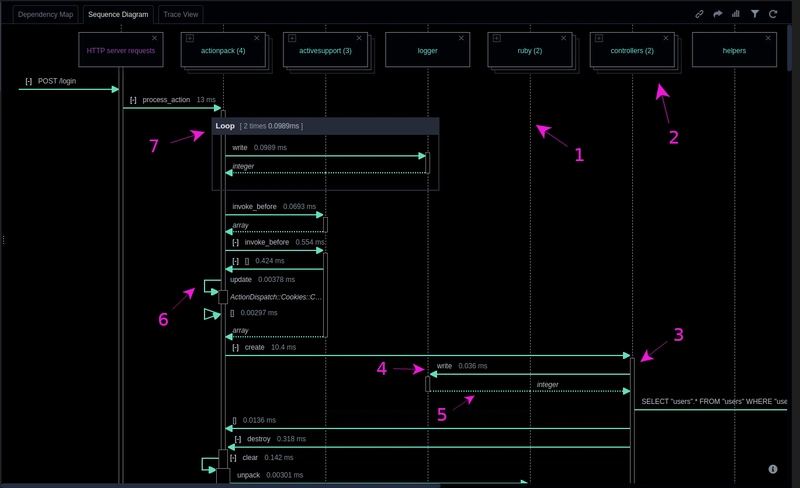The image size is (800, 488).
Task: Select the update 0.00378 ms self-call
Action: pyautogui.click(x=262, y=279)
